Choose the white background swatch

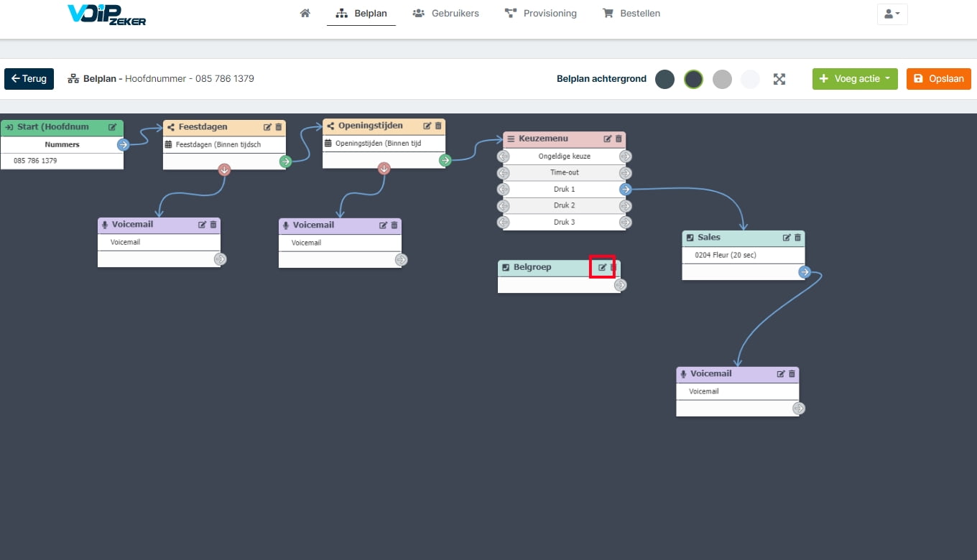pos(750,79)
